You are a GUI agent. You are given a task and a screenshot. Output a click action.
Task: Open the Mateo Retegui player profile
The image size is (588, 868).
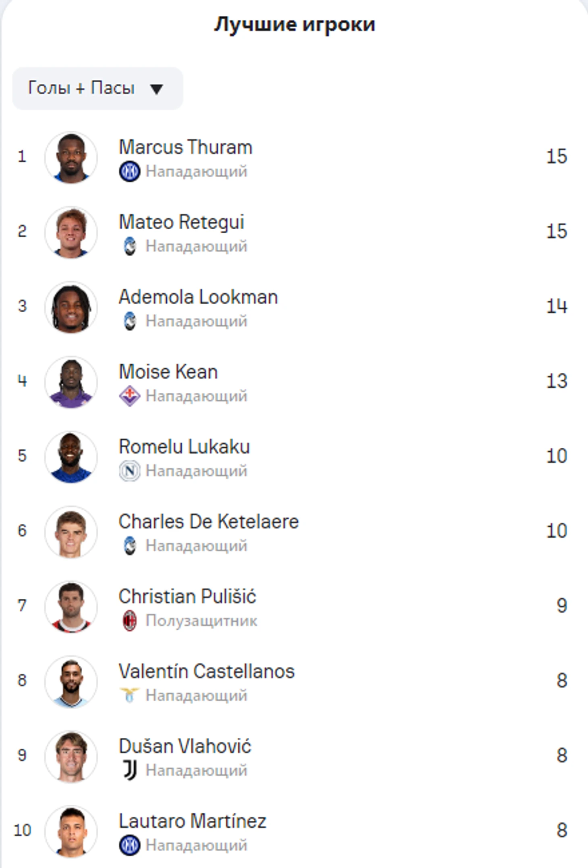pos(182,222)
